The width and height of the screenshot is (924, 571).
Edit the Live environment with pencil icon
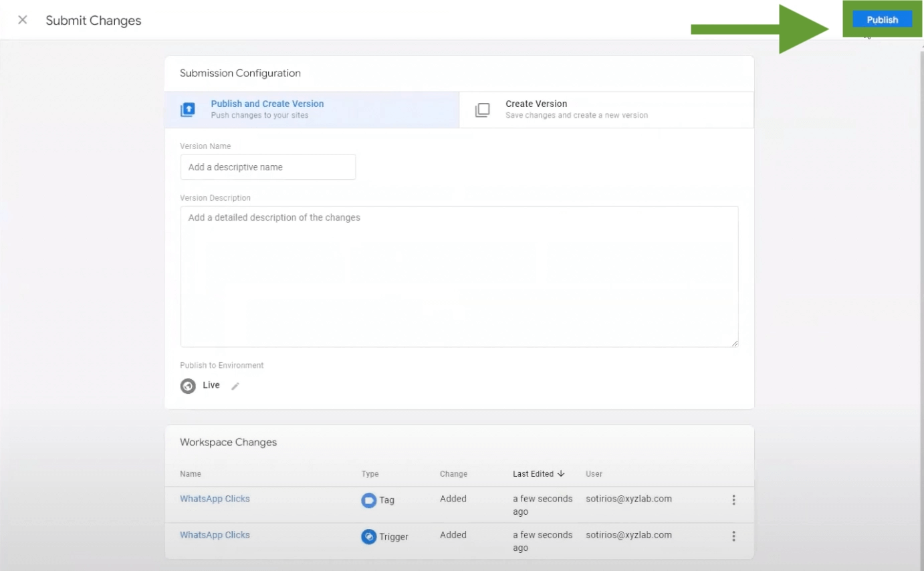click(235, 386)
